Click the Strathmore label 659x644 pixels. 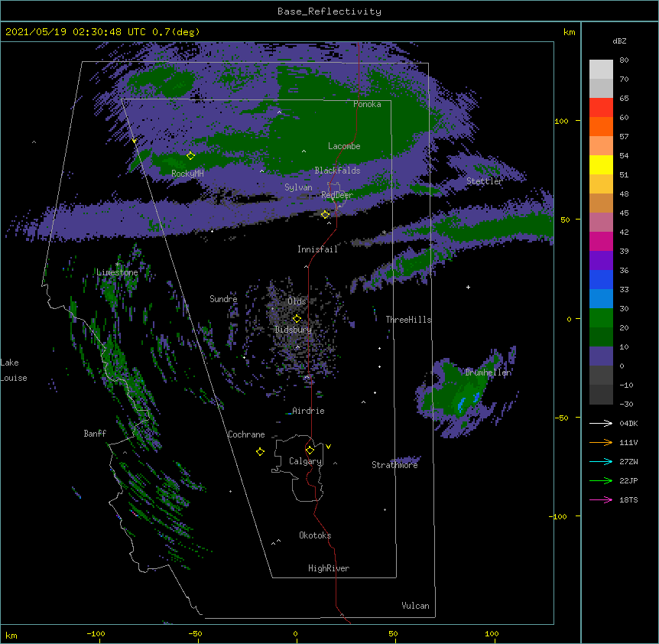(394, 465)
